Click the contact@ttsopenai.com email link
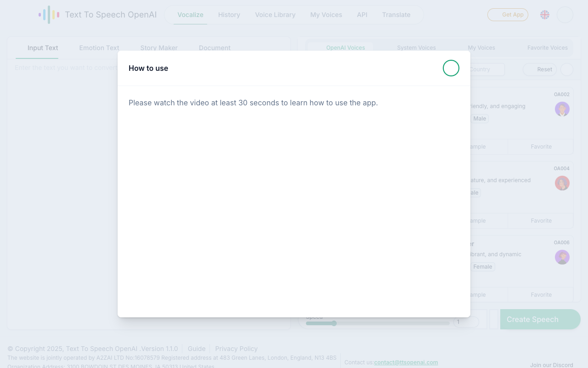The width and height of the screenshot is (588, 368). (x=406, y=362)
